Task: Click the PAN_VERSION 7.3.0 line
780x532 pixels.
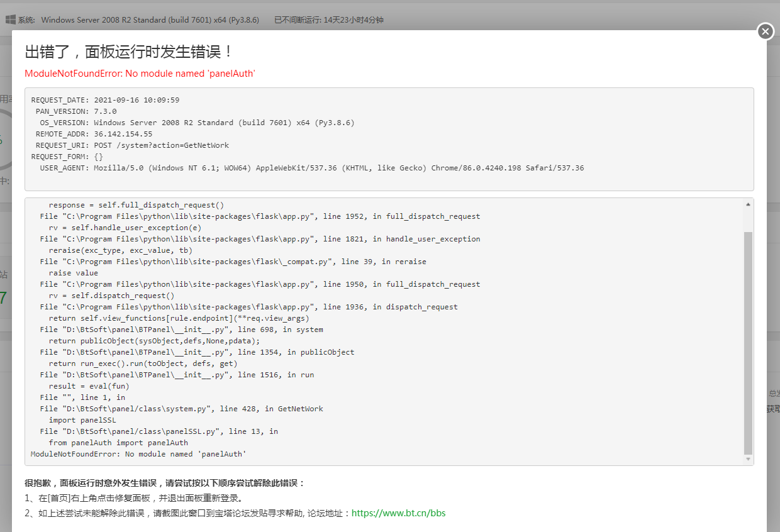Action: click(76, 111)
